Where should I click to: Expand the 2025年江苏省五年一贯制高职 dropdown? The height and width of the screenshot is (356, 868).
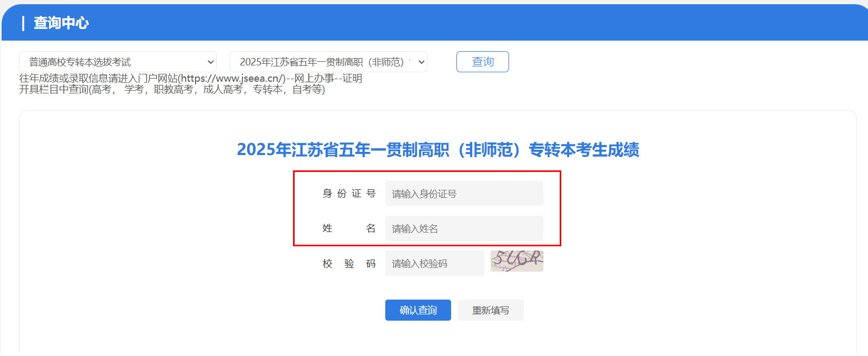[x=328, y=62]
